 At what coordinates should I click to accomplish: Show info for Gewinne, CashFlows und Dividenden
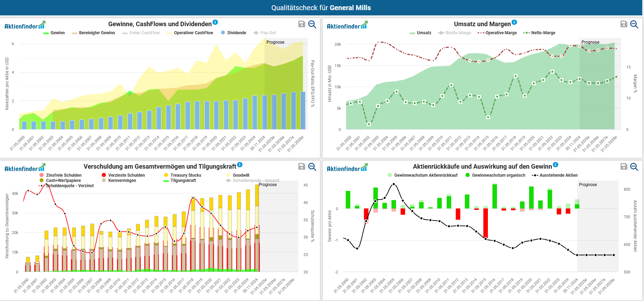[215, 22]
